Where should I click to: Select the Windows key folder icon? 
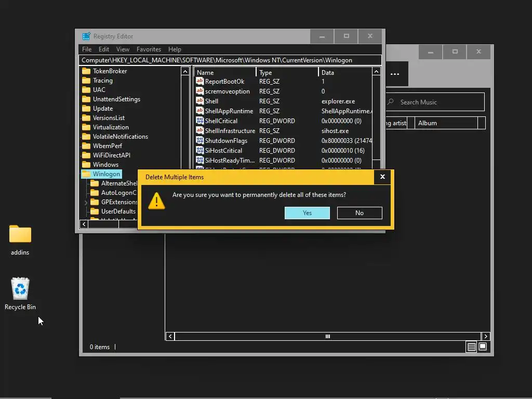point(87,165)
